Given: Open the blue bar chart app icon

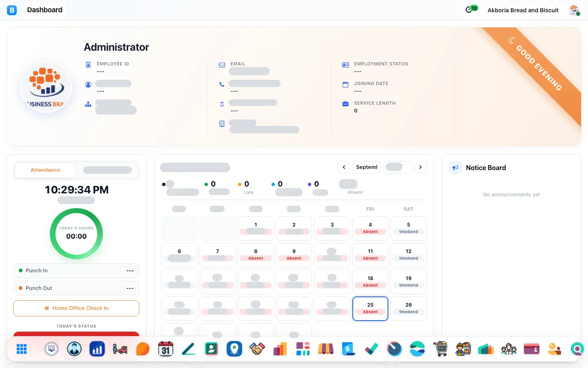Looking at the screenshot, I should (x=97, y=349).
